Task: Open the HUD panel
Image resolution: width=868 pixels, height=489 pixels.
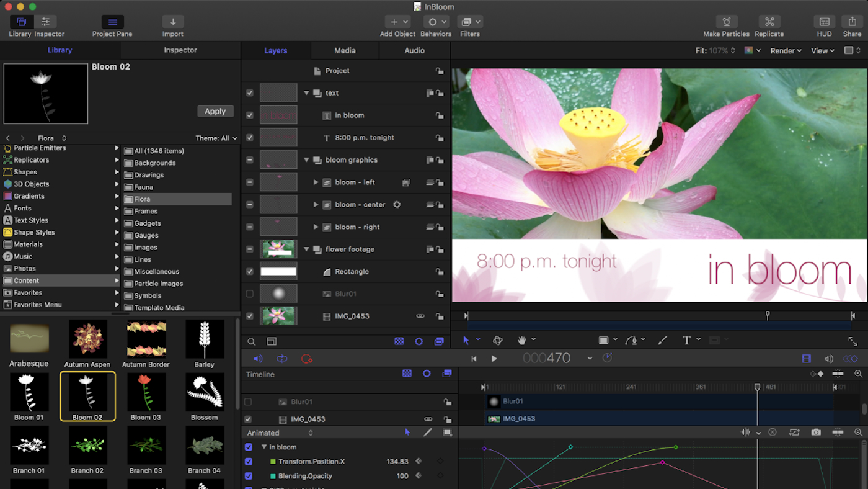Action: coord(824,22)
